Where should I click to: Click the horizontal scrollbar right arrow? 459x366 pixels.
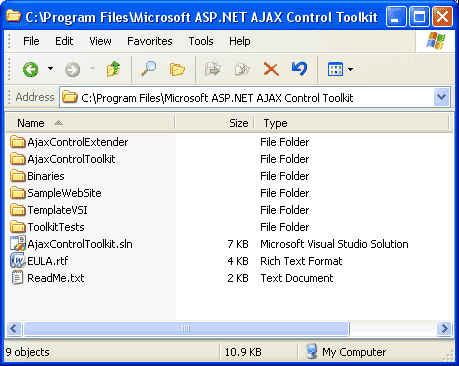click(444, 329)
